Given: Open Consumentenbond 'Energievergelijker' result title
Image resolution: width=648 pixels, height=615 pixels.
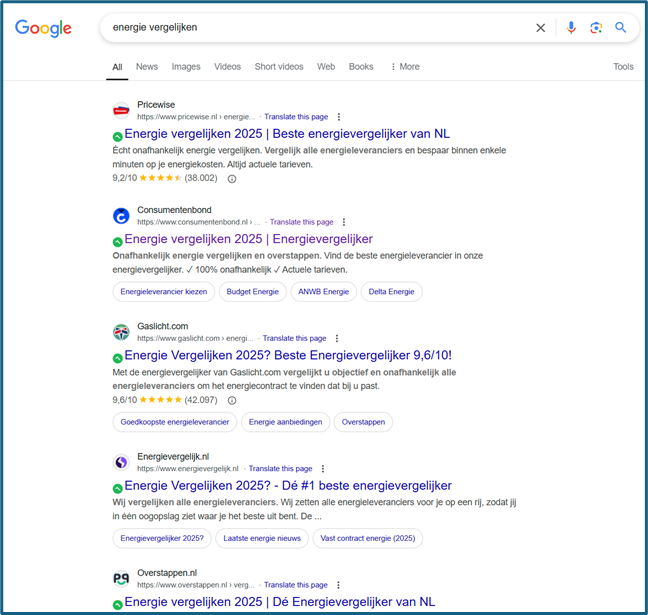Looking at the screenshot, I should (x=248, y=239).
